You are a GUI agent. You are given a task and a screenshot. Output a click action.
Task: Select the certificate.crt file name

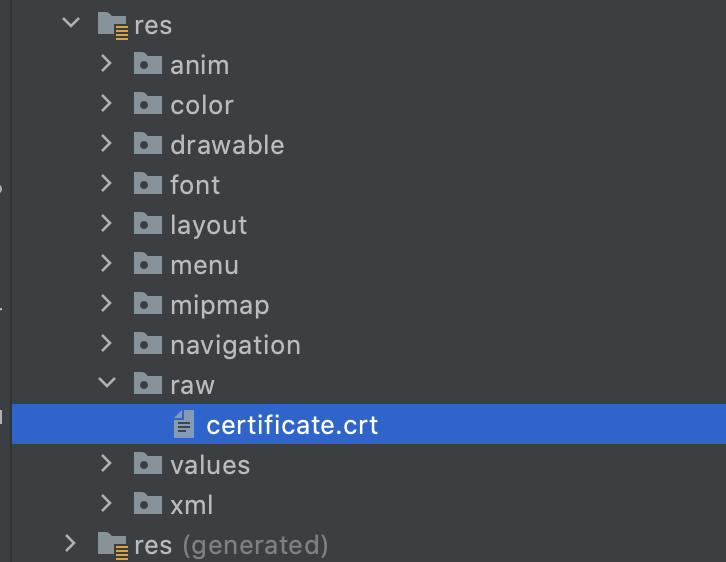(292, 425)
